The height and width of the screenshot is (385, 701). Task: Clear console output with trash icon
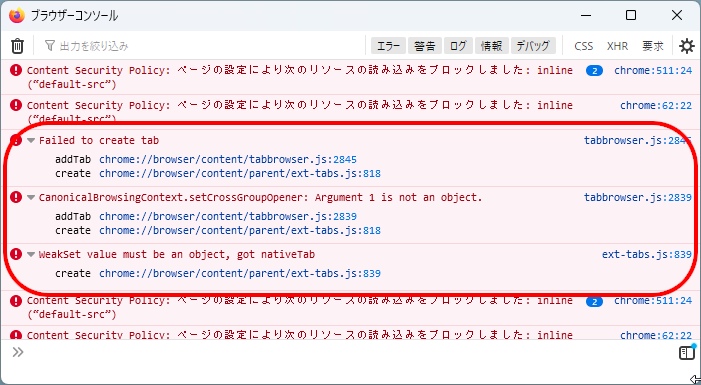[17, 46]
